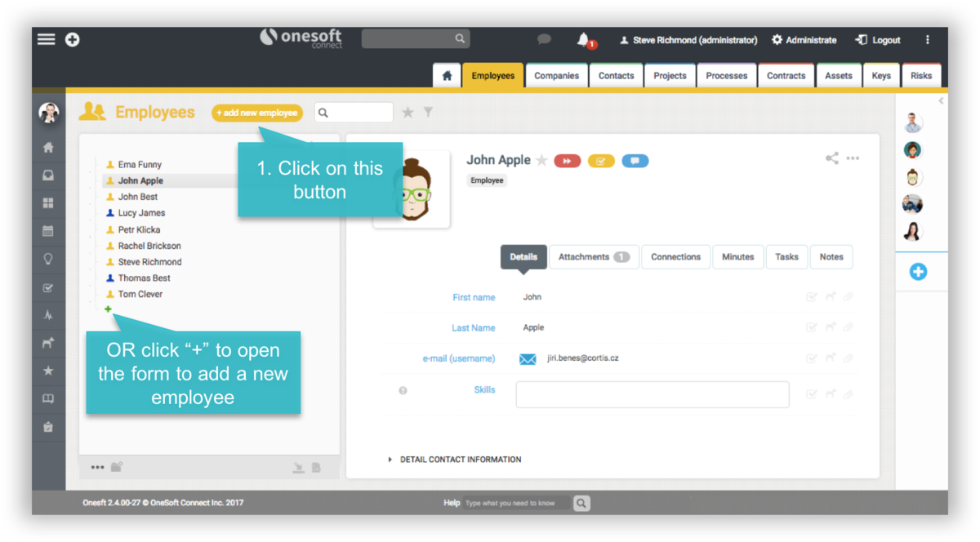The image size is (980, 542).
Task: Click the question mark help beside Skills
Action: (403, 391)
